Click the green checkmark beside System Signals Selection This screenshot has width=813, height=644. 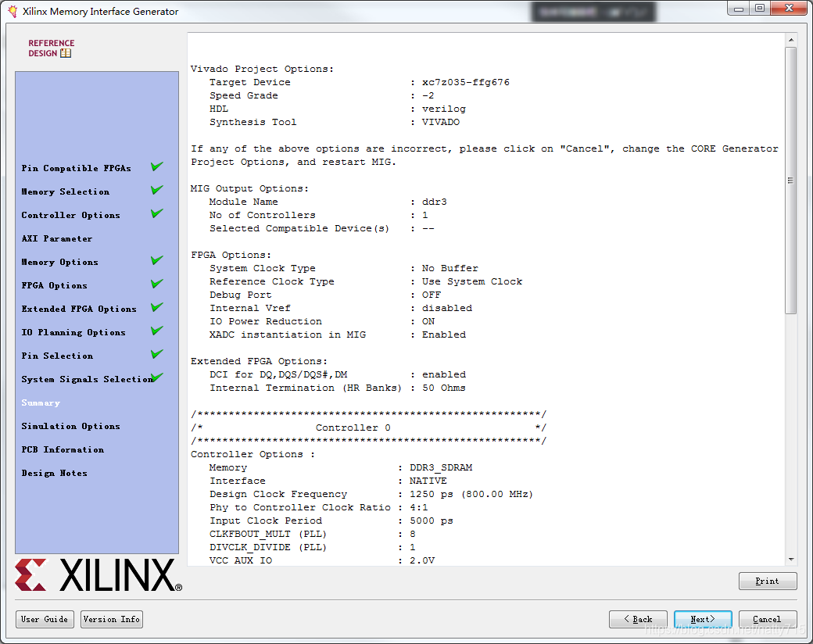(x=157, y=377)
